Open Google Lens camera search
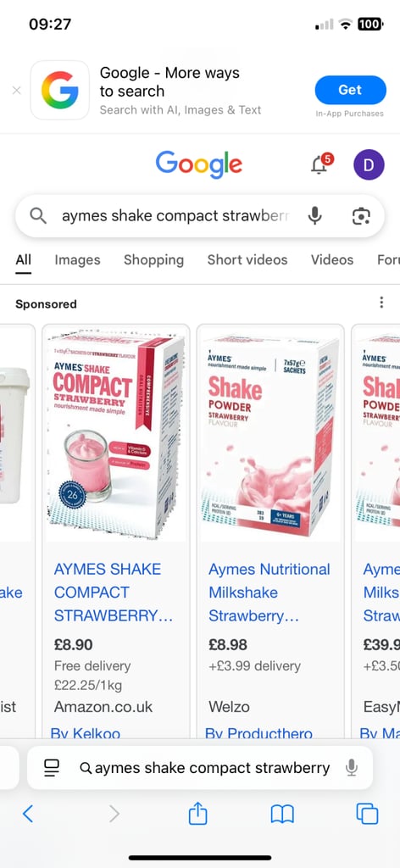This screenshot has width=400, height=868. pos(361,216)
